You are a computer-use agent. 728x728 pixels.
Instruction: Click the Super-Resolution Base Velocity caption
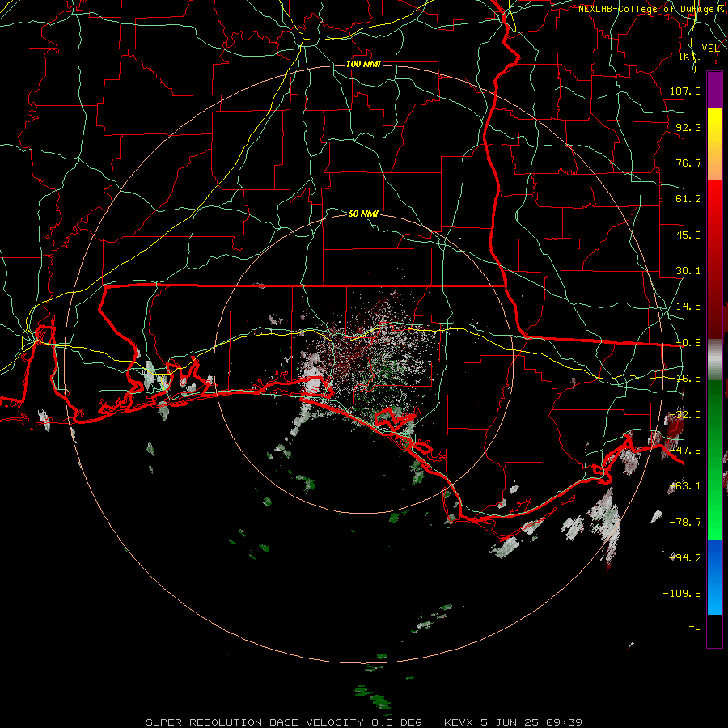364,722
